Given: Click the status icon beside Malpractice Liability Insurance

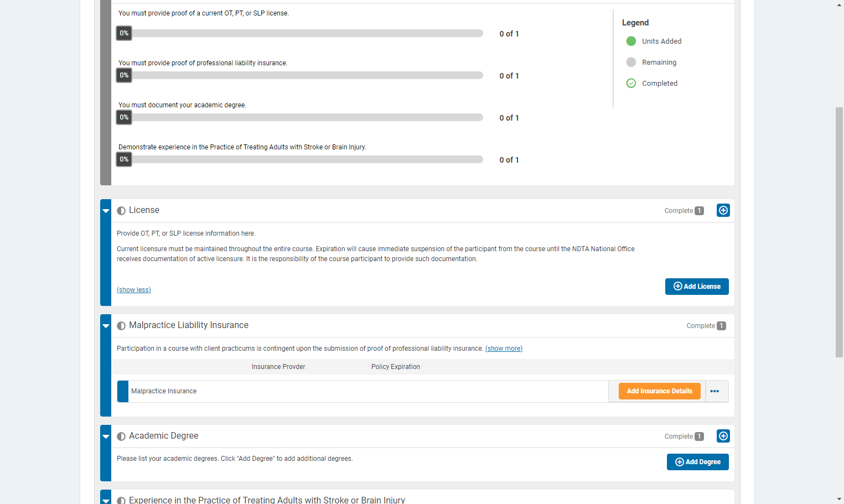Looking at the screenshot, I should coord(121,326).
